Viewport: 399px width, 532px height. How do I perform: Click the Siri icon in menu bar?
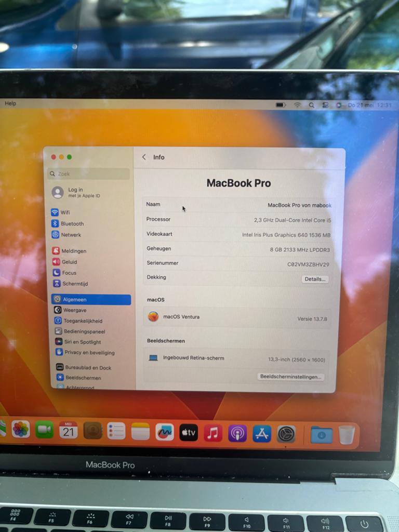[339, 105]
